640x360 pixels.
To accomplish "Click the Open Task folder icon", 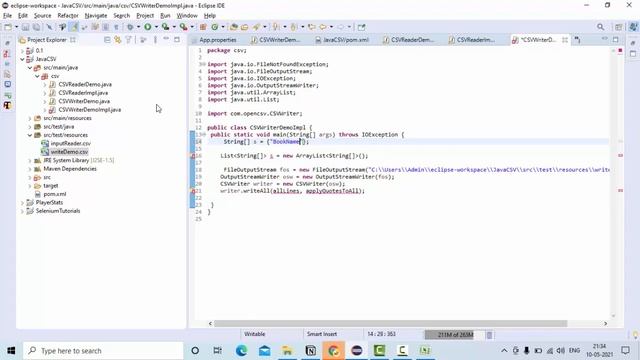I will pyautogui.click(x=244, y=27).
